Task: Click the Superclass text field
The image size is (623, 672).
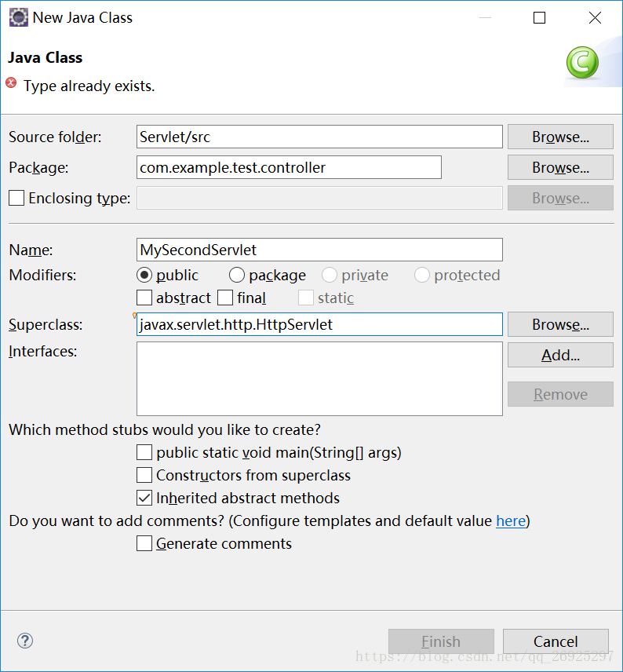Action: [319, 324]
